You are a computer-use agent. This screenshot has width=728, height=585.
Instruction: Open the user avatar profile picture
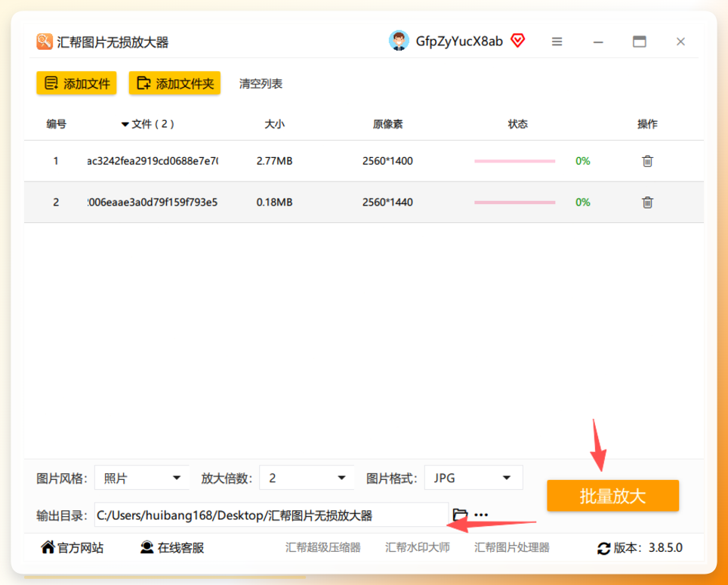(399, 41)
